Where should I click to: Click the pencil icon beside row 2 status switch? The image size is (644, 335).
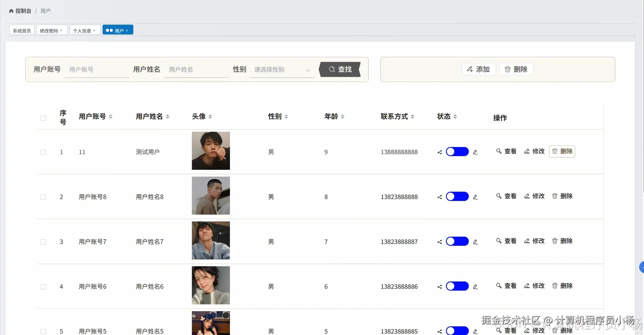pos(475,197)
